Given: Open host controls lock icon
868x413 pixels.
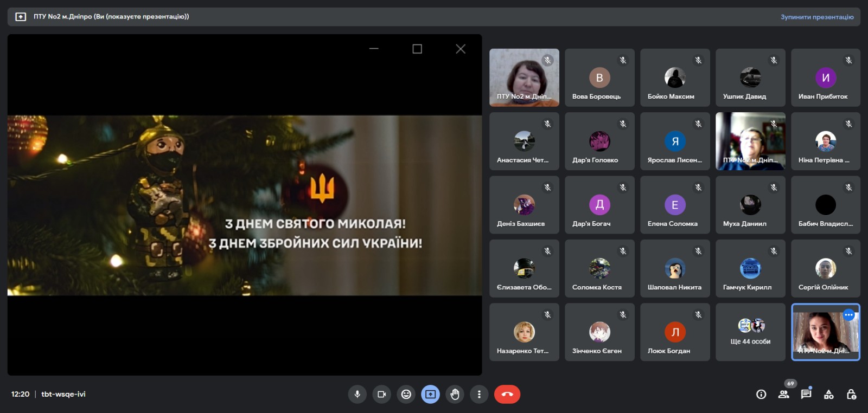Looking at the screenshot, I should coord(851,395).
